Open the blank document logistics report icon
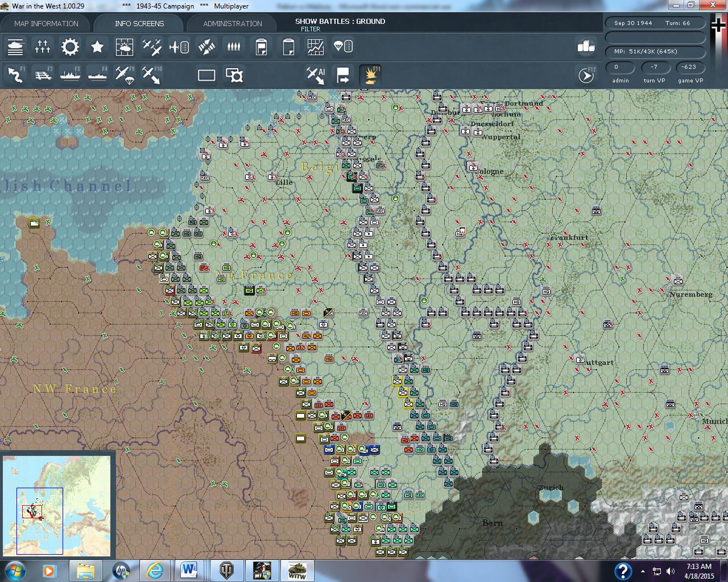 [288, 47]
